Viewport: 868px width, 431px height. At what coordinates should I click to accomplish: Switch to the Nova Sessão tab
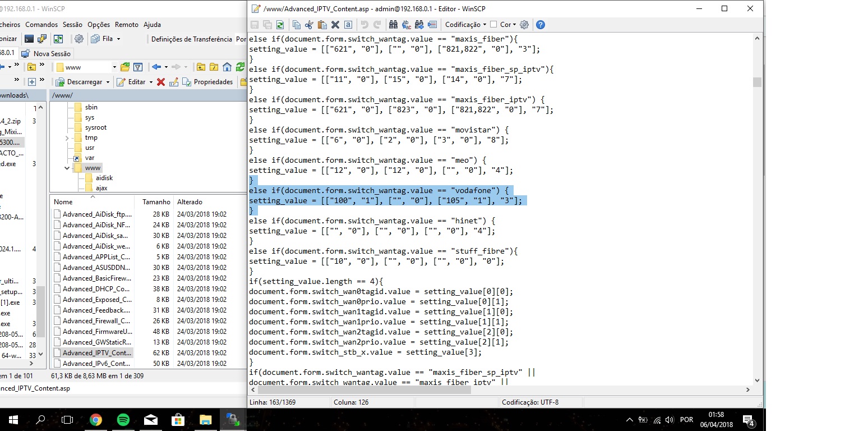pyautogui.click(x=46, y=53)
